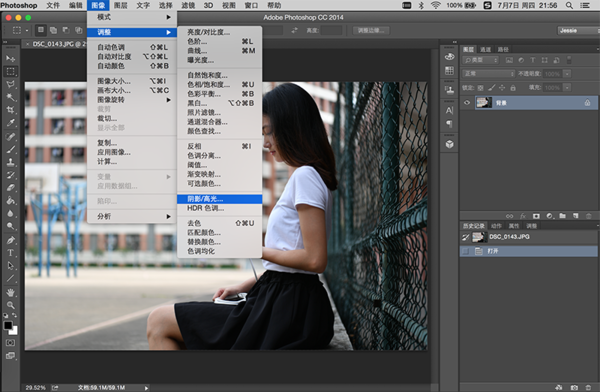Toggle history brush source for DSC_0143.JPG snapshot

tap(465, 237)
